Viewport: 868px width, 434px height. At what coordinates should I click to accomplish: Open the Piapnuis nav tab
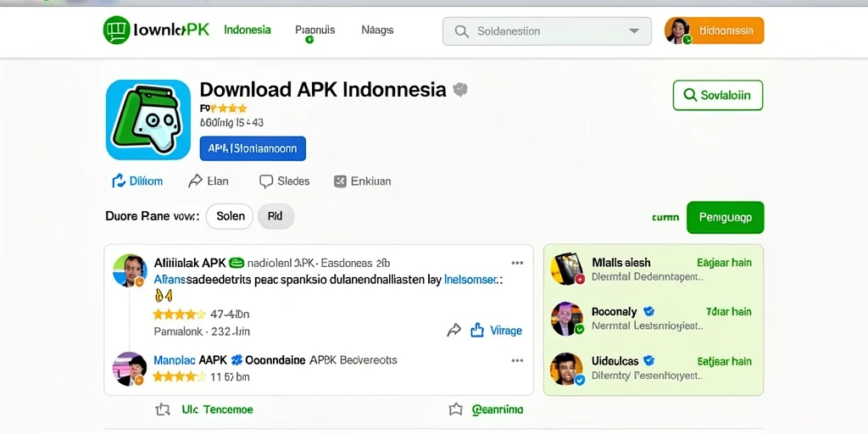coord(315,30)
